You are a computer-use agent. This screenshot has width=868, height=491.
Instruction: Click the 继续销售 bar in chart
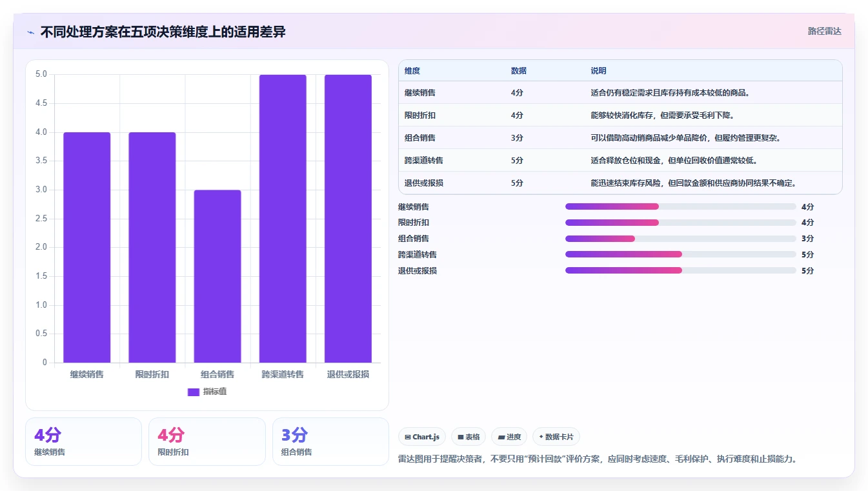pyautogui.click(x=87, y=248)
